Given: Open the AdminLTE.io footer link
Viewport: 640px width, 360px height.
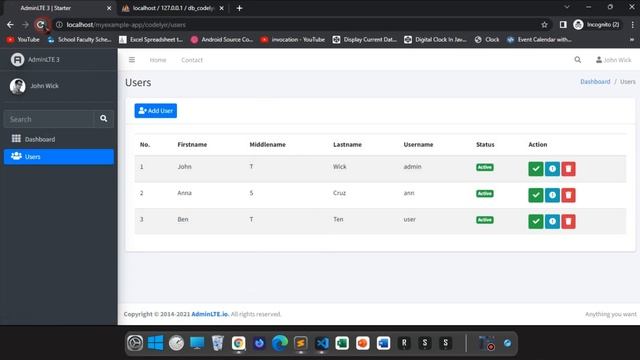Looking at the screenshot, I should pos(210,314).
